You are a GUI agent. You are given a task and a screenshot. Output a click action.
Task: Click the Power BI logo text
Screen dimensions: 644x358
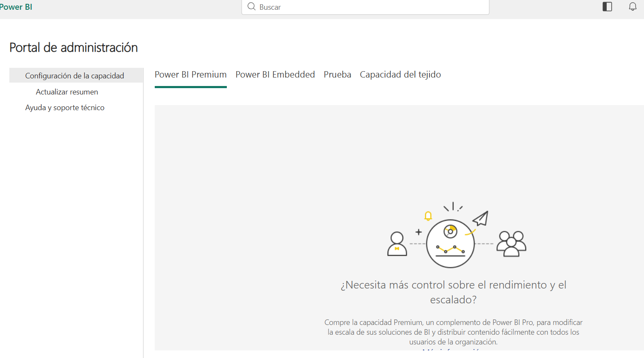16,7
